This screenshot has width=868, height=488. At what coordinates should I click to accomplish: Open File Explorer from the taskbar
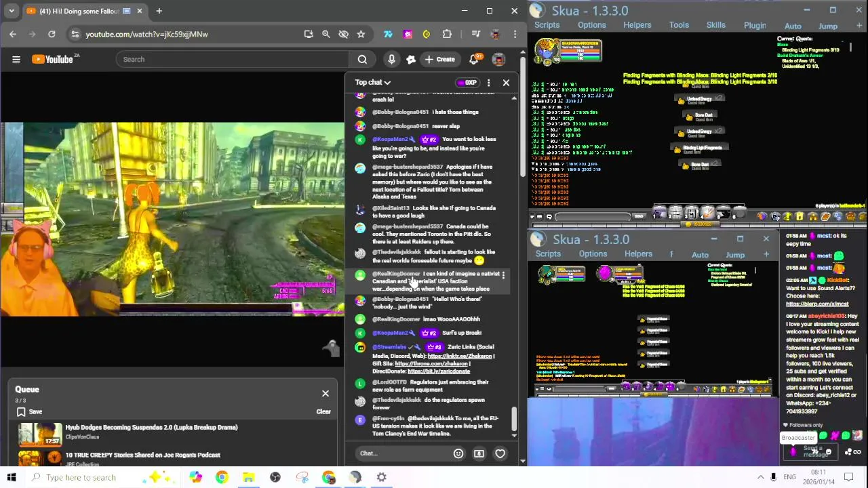coord(248,477)
